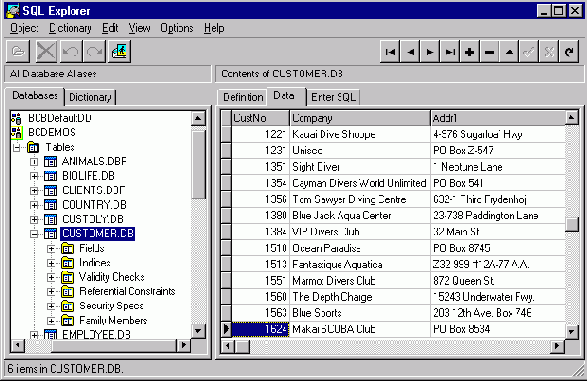Select the Company column header
587x381 pixels.
[x=360, y=118]
